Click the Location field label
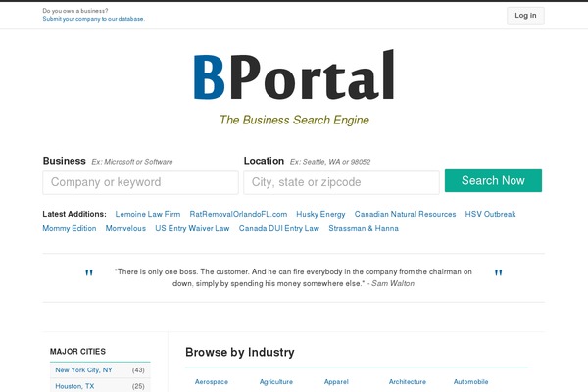Viewport: 588px width, 392px height. point(264,161)
